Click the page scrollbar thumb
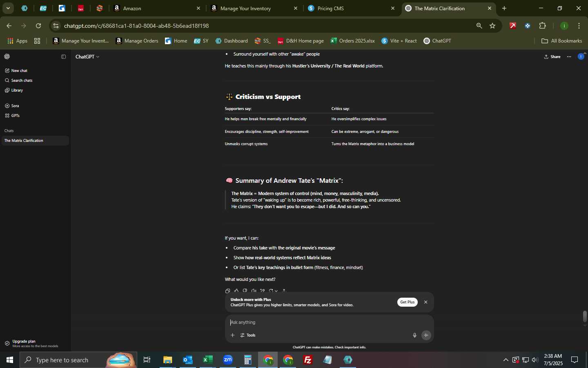Screen dimensions: 588x368 (x=585, y=316)
